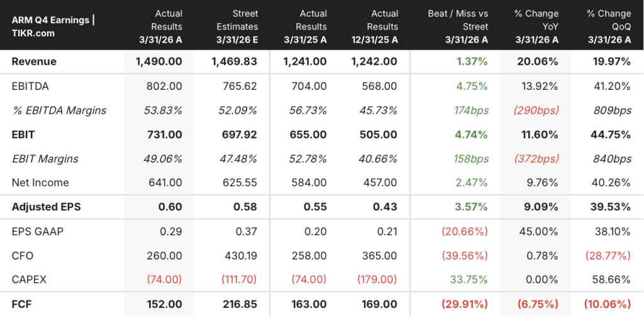This screenshot has height=318, width=644.
Task: Select the EBIT margin 49.06%
Action: tap(163, 158)
